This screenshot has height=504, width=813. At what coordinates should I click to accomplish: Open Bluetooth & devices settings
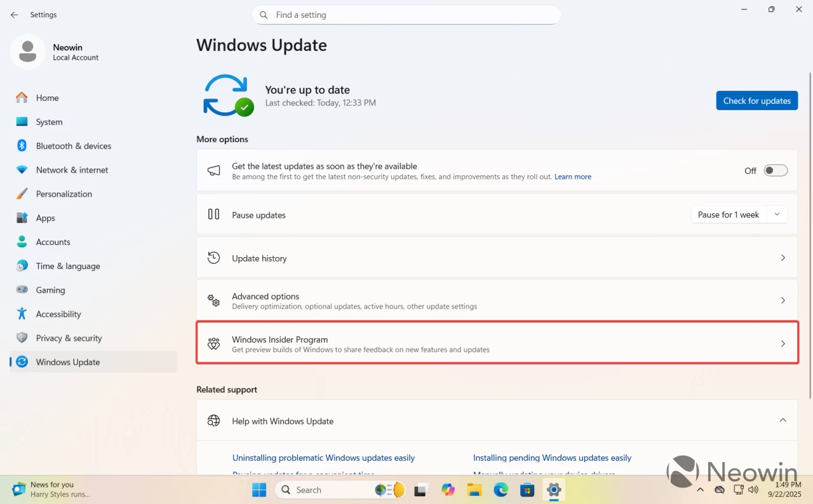tap(72, 146)
